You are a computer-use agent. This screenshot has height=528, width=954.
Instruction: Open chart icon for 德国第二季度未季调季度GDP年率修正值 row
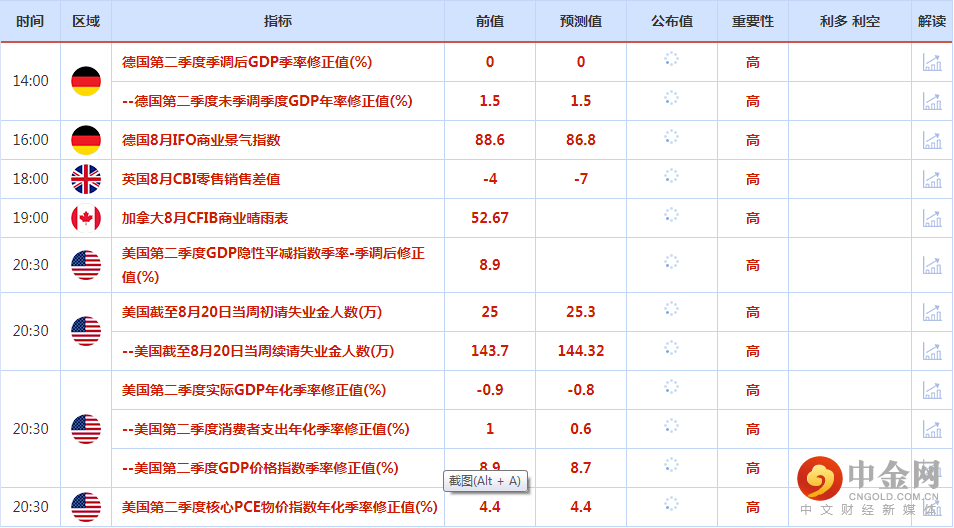coord(931,101)
